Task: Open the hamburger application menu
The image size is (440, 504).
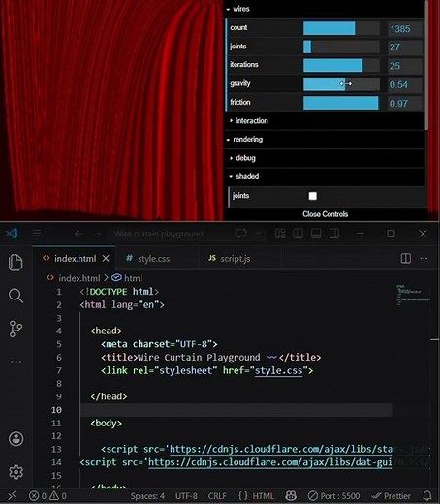Action: pyautogui.click(x=37, y=234)
